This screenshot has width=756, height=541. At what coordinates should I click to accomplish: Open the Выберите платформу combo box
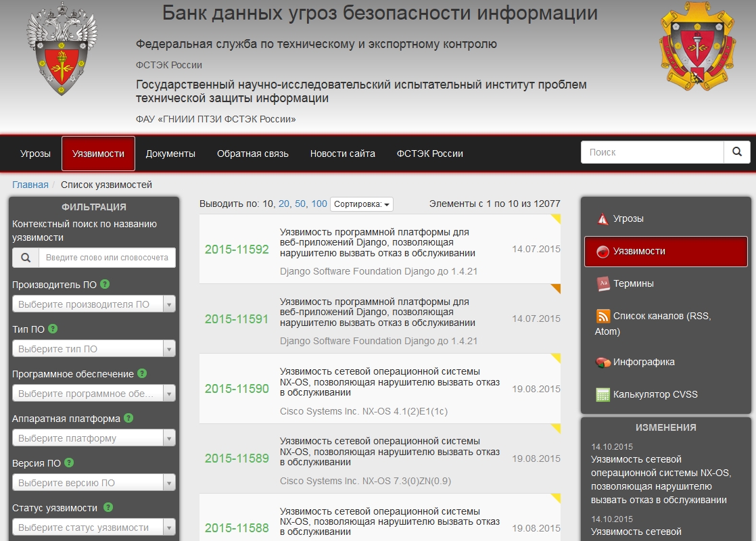click(x=93, y=438)
